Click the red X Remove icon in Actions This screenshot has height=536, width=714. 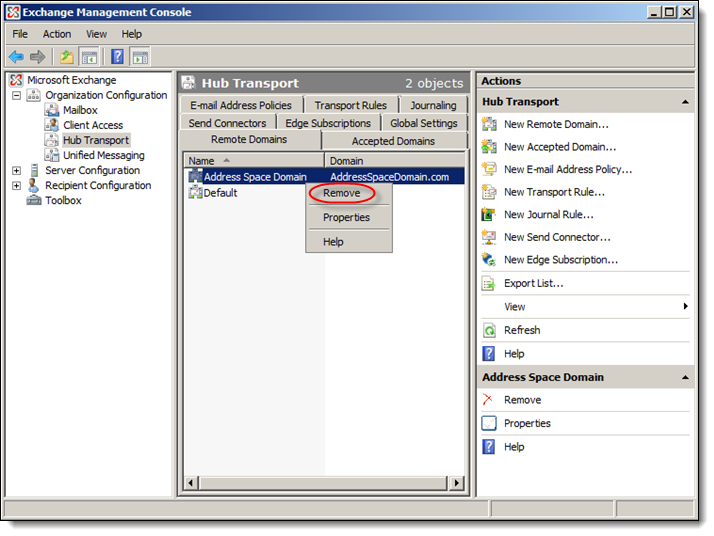(x=488, y=399)
